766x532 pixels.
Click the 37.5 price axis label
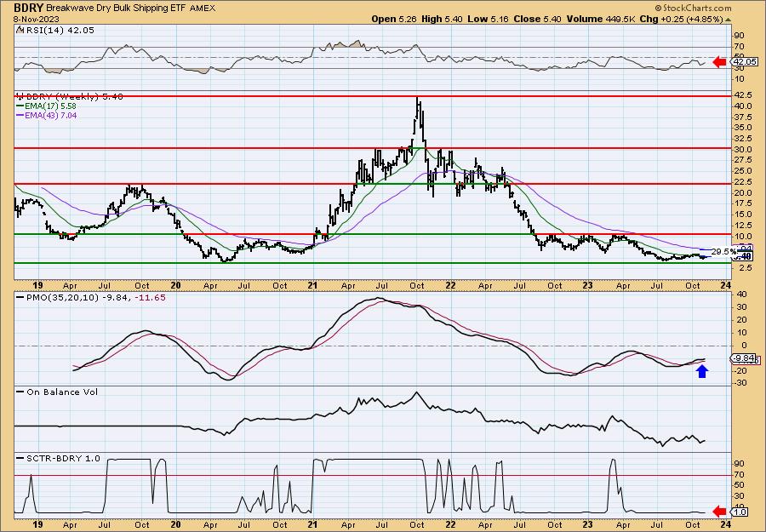click(x=742, y=117)
